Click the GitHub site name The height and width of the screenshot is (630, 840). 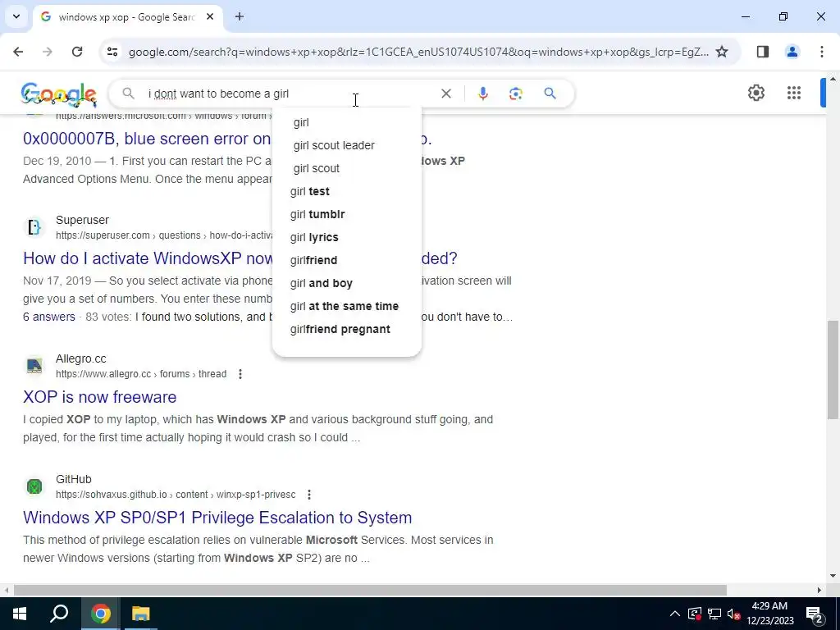coord(73,479)
